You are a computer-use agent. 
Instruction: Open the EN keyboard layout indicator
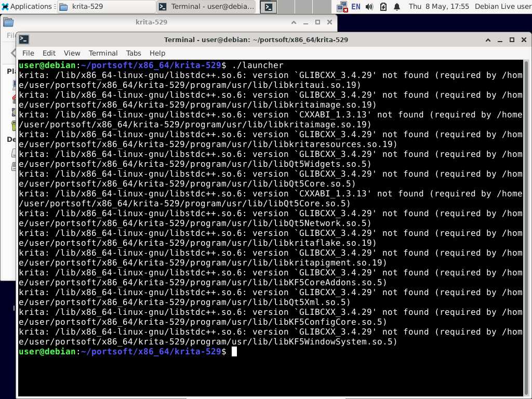tap(355, 6)
